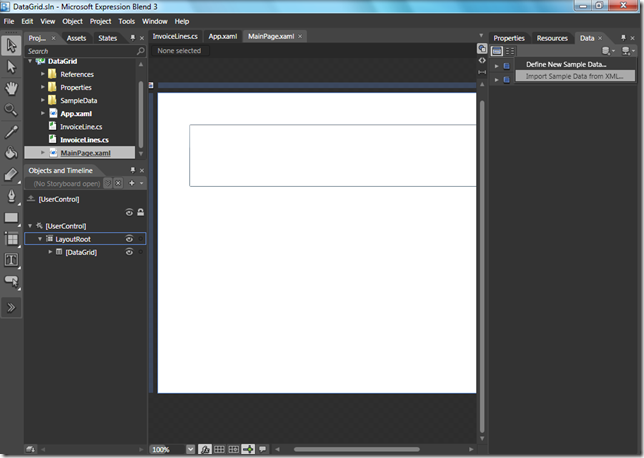
Task: Expand the References folder
Action: pyautogui.click(x=42, y=74)
